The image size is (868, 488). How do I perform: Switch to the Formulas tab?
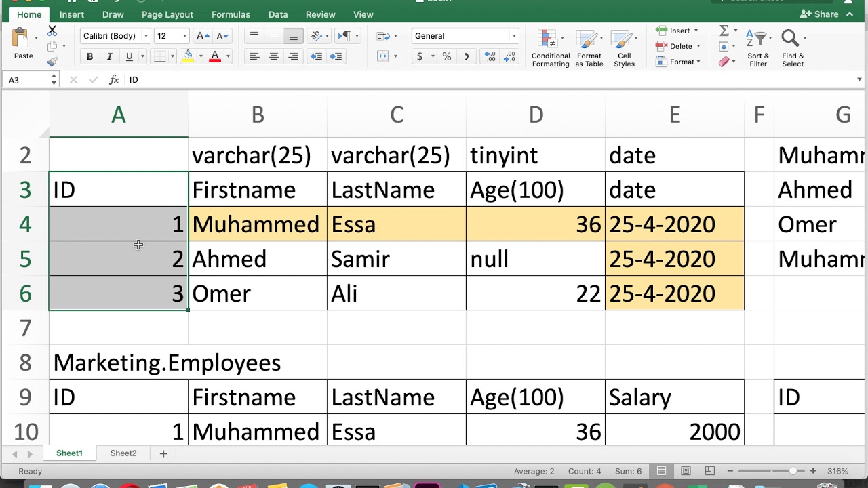[x=231, y=14]
